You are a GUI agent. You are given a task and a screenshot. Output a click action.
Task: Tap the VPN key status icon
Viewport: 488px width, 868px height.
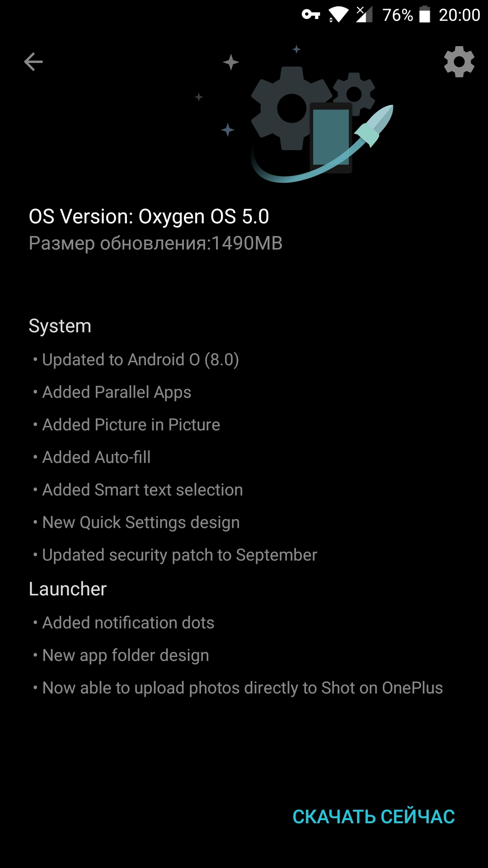click(x=311, y=15)
